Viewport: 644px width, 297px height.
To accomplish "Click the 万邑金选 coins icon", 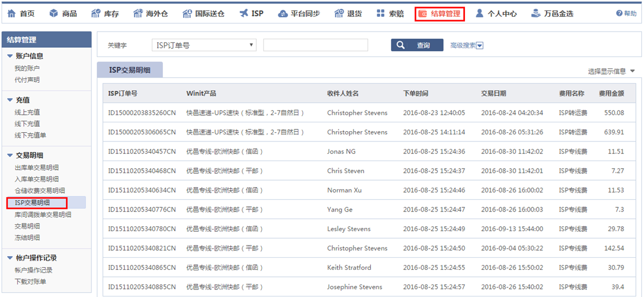I will coord(536,14).
